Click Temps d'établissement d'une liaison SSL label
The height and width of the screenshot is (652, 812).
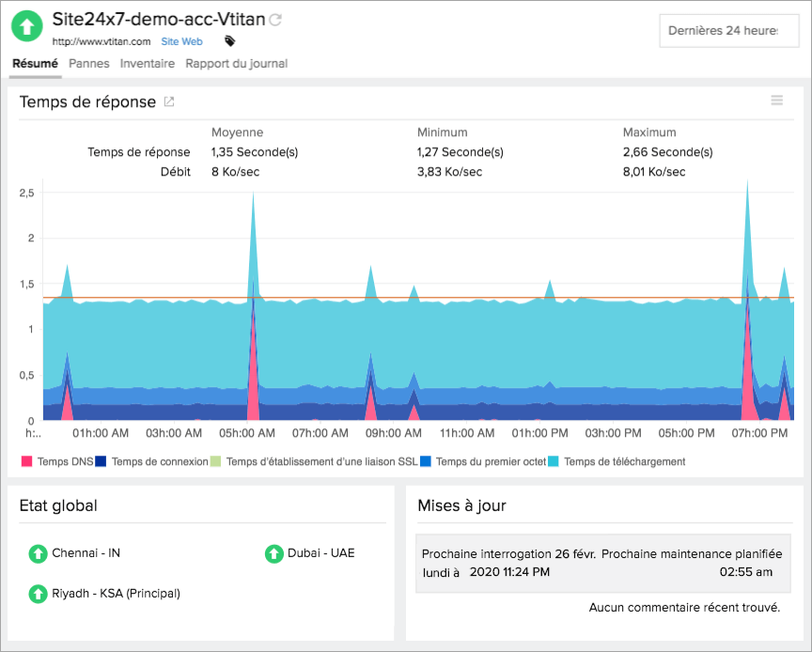coord(322,461)
